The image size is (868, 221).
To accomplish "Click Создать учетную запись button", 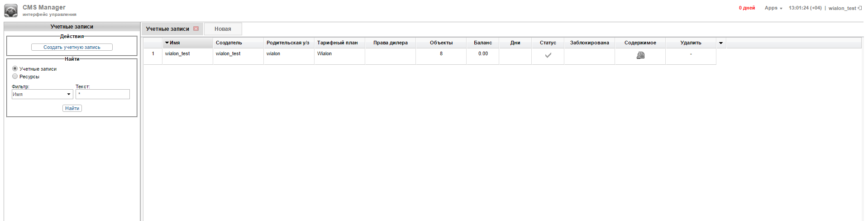I will (72, 47).
